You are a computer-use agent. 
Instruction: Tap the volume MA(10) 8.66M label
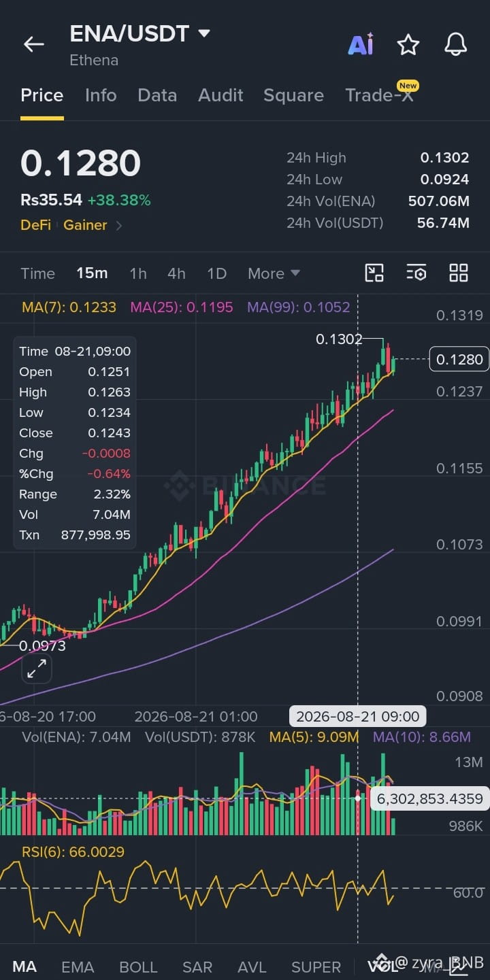point(421,737)
